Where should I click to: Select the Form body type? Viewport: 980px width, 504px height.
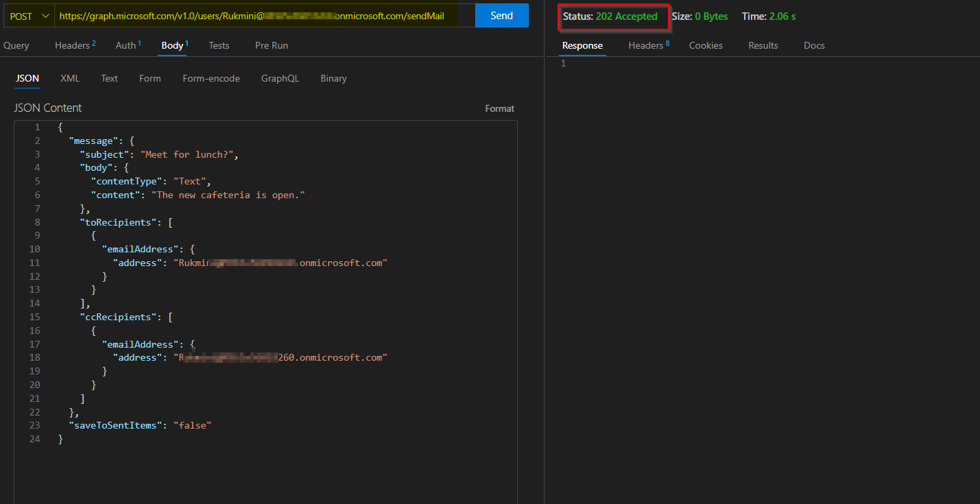pyautogui.click(x=150, y=78)
